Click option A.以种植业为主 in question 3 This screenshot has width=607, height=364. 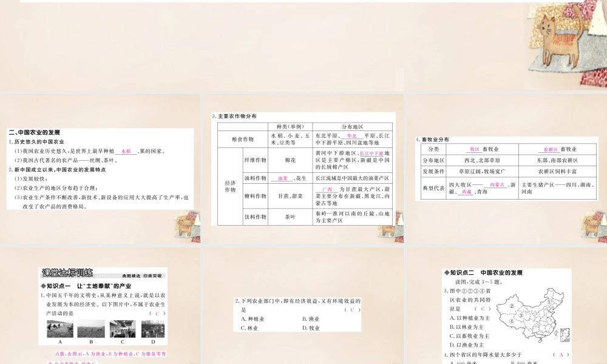tap(470, 318)
